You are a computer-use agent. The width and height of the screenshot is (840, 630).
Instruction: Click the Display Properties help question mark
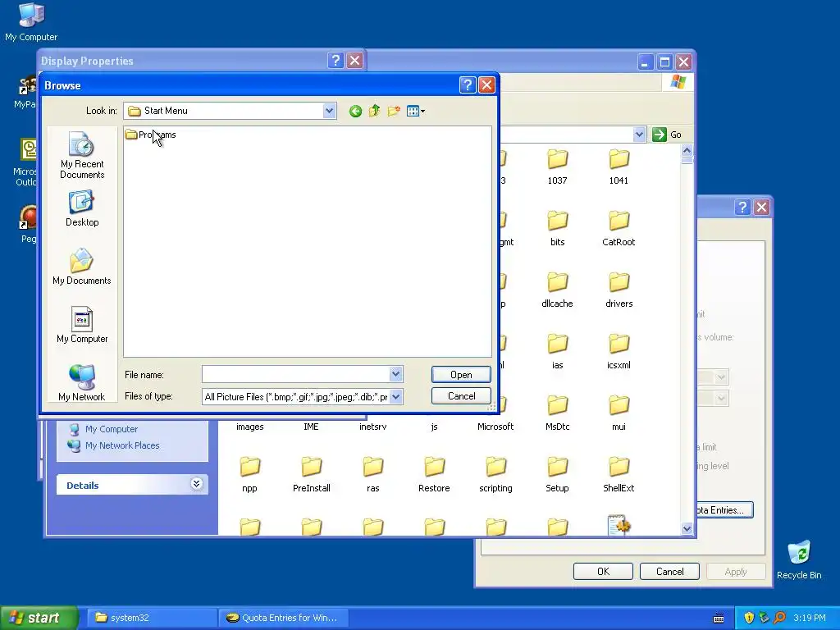click(336, 61)
